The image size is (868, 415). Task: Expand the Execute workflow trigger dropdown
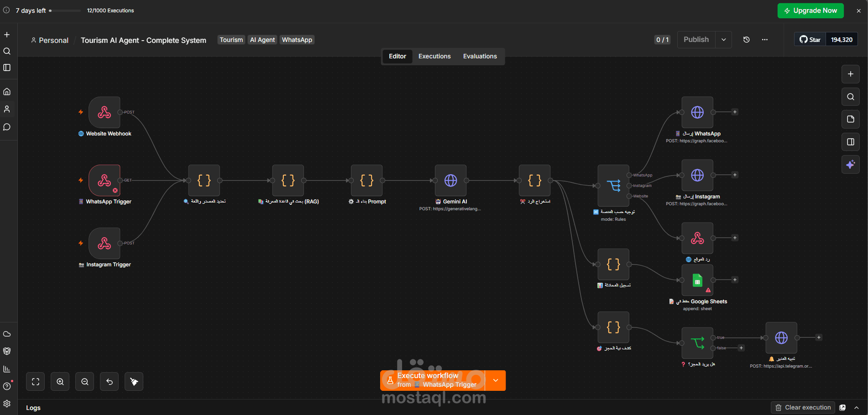[x=496, y=380]
